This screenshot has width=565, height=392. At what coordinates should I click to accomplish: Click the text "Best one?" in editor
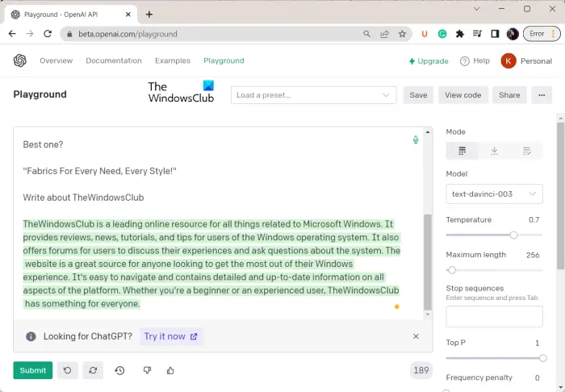coord(43,144)
